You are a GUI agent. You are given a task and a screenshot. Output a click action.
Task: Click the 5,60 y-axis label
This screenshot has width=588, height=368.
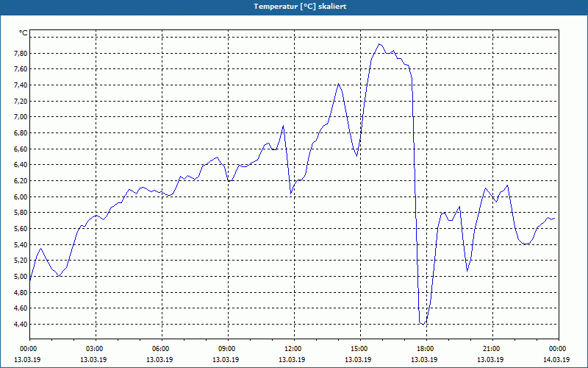[21, 229]
